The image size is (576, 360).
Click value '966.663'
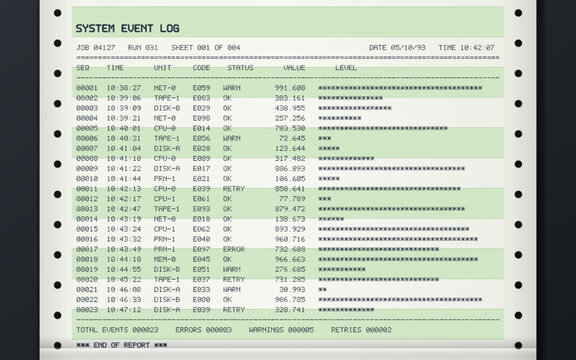pos(290,259)
